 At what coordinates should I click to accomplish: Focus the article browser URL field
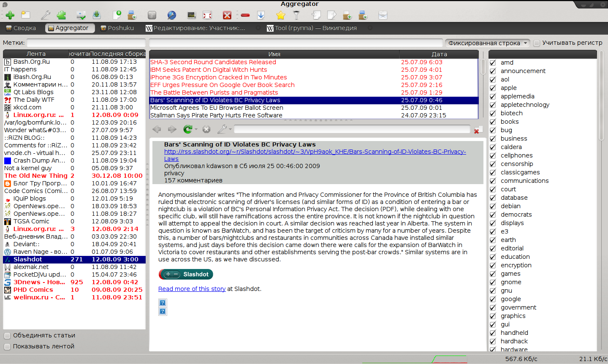(352, 129)
